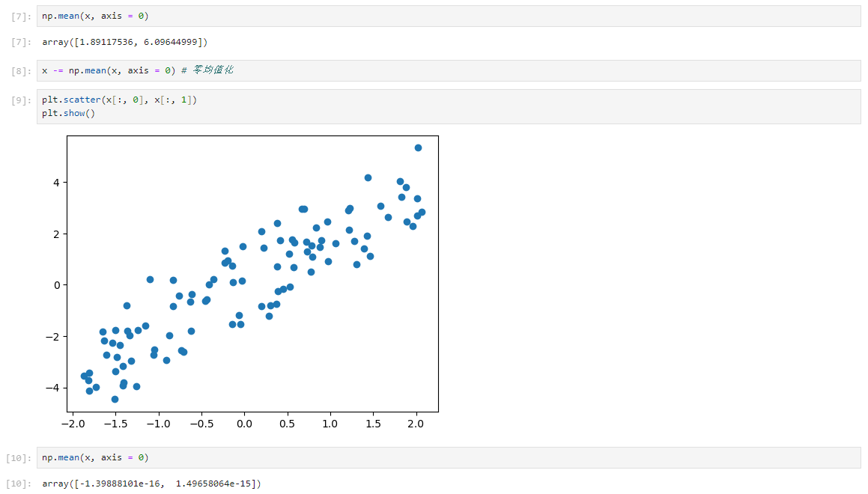
Task: Click the topmost scatter point above 4
Action: [x=418, y=147]
